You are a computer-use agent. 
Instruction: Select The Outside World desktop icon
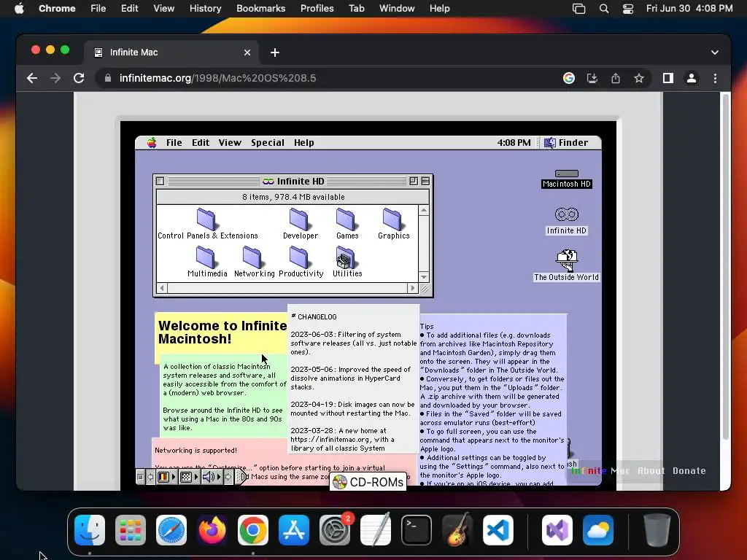[566, 265]
